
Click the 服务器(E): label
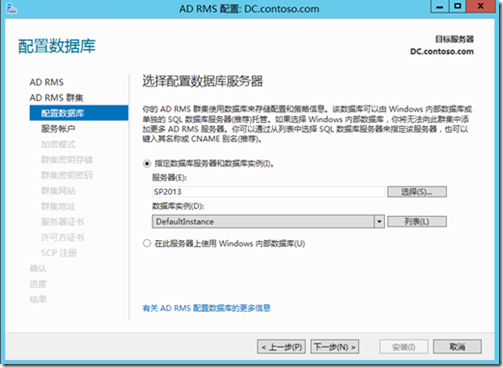pos(169,178)
